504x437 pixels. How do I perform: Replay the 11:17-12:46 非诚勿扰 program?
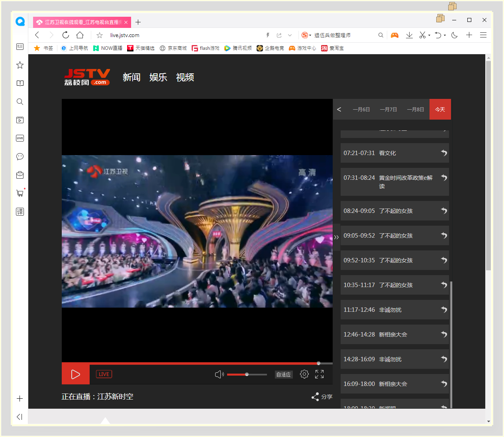[x=444, y=310]
